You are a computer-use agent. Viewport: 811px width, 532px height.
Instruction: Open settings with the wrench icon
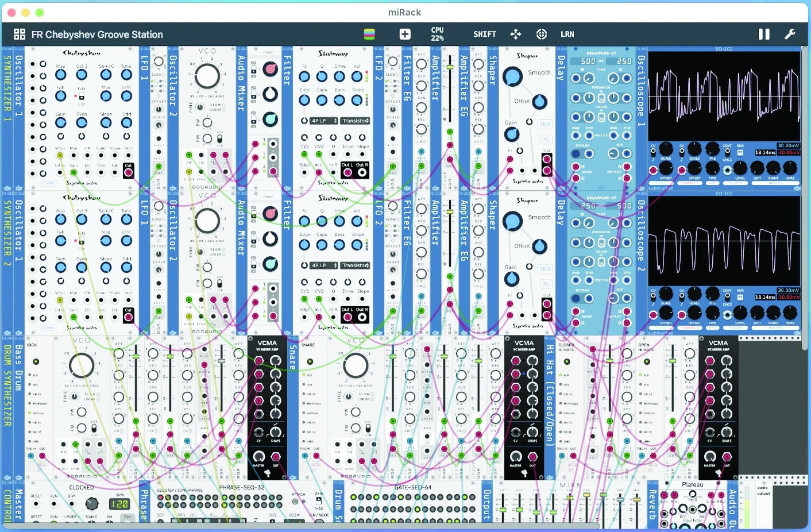[x=790, y=34]
